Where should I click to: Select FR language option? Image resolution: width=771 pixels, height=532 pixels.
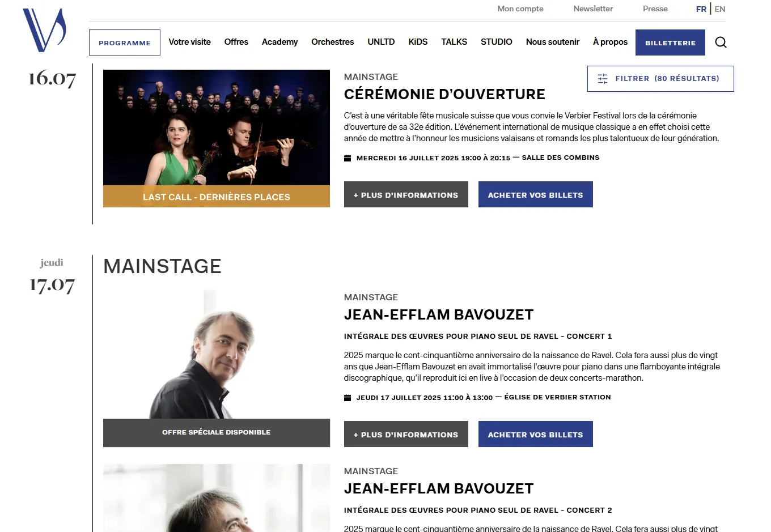point(701,9)
